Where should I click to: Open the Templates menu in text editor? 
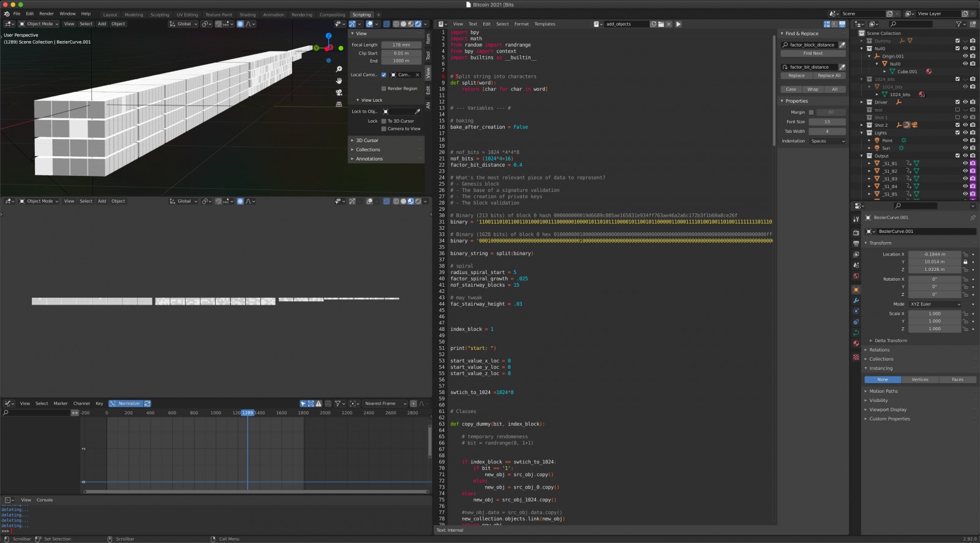(x=545, y=24)
